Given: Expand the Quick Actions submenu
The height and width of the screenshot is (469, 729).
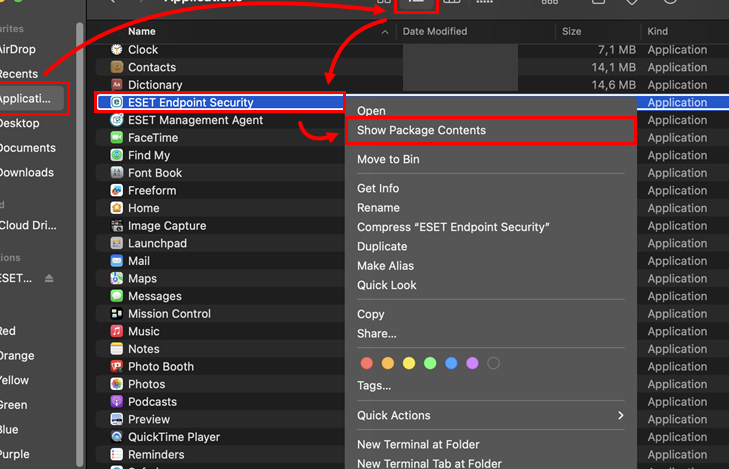Looking at the screenshot, I should (492, 416).
